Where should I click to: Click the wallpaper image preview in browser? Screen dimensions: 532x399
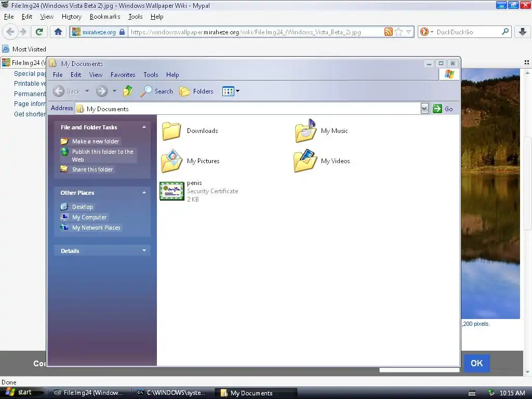point(490,193)
